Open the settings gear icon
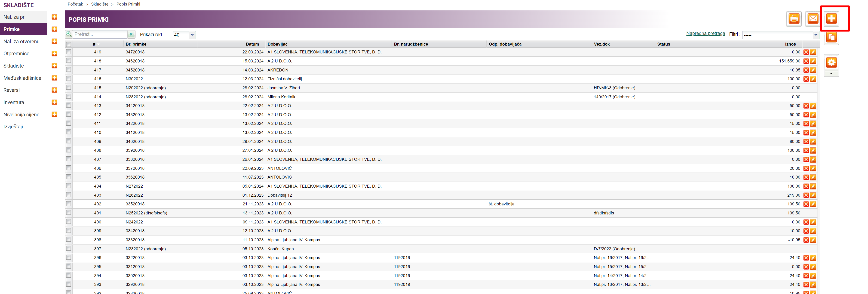 [831, 62]
